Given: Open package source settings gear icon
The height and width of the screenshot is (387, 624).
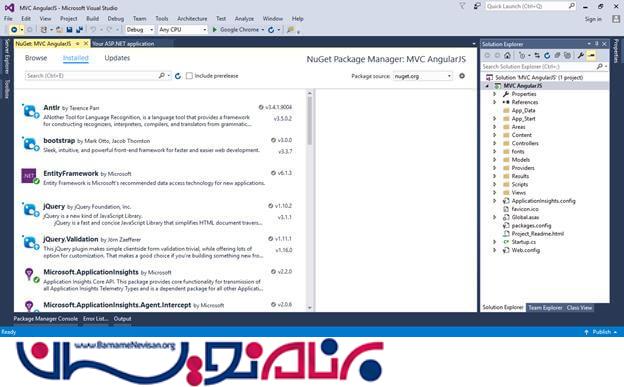Looking at the screenshot, I should 462,76.
